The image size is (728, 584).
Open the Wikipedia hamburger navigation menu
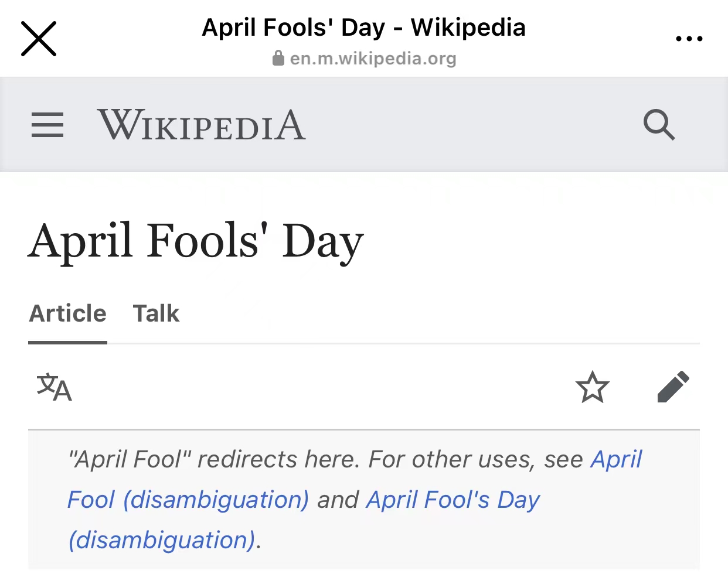(x=47, y=125)
